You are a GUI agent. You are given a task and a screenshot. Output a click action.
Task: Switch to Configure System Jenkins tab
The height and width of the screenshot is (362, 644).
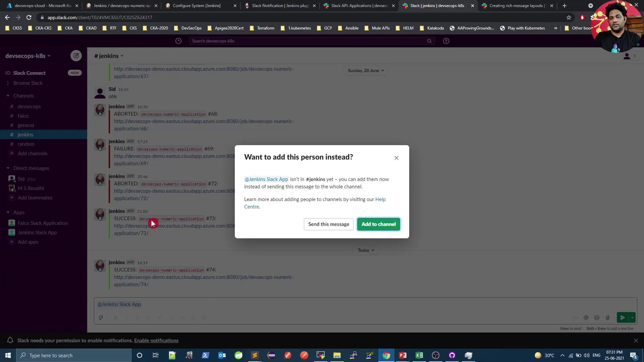197,6
